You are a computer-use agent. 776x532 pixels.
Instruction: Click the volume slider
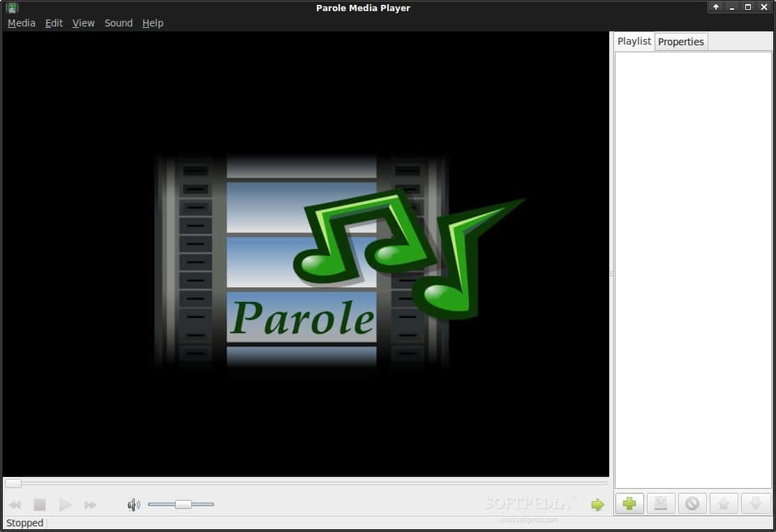181,504
